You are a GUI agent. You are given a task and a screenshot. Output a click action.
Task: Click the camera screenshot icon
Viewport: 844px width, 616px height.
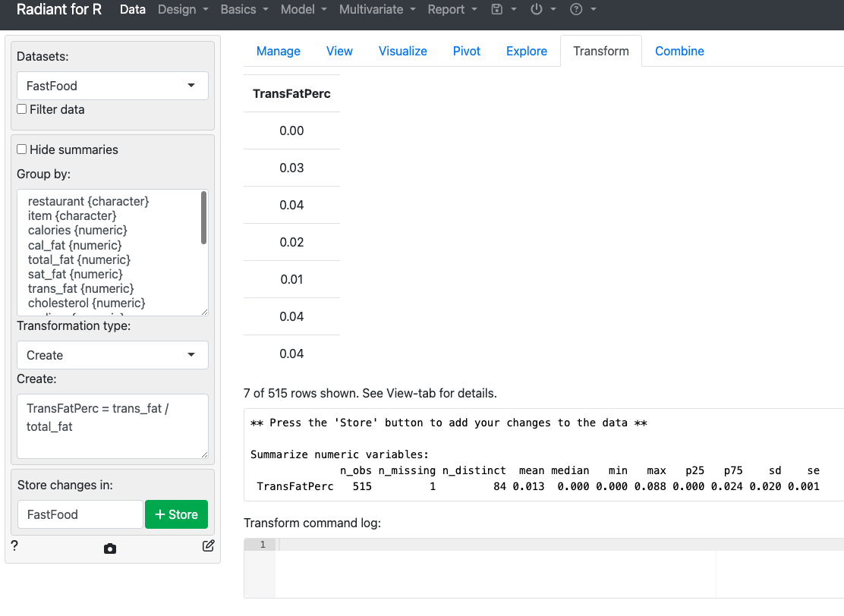(110, 548)
